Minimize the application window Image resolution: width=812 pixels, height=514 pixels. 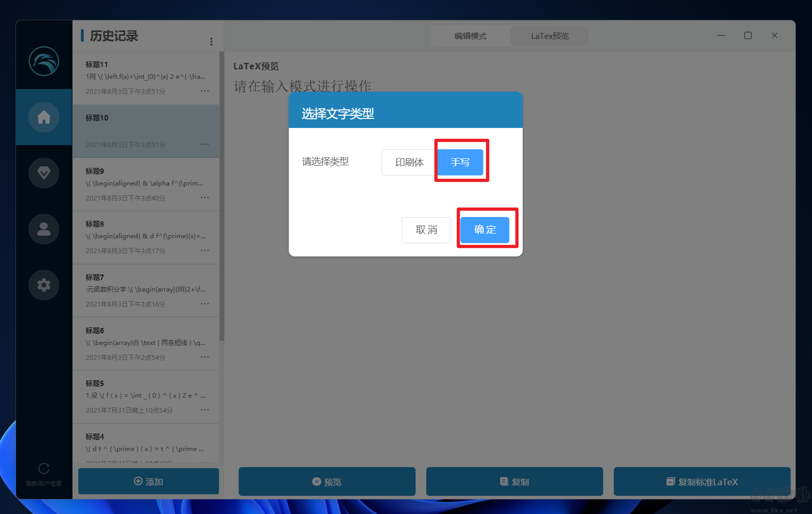coord(721,36)
